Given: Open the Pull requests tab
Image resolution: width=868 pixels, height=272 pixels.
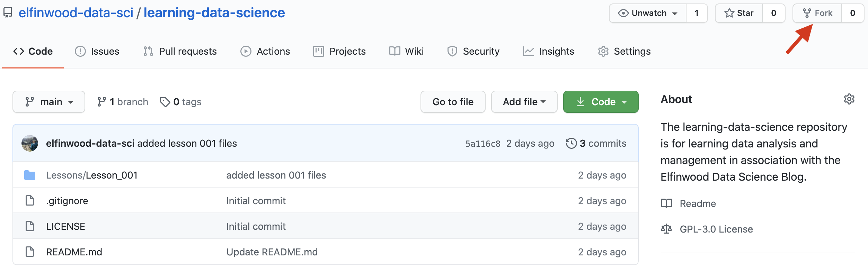Looking at the screenshot, I should tap(180, 52).
